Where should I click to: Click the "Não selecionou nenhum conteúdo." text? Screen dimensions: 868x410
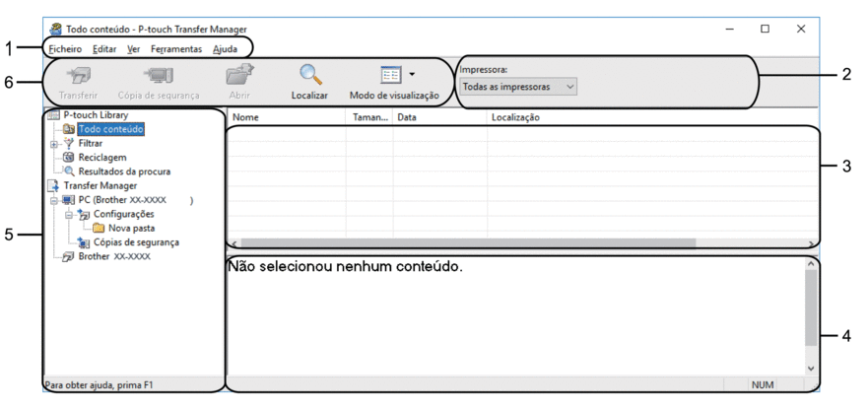point(346,266)
